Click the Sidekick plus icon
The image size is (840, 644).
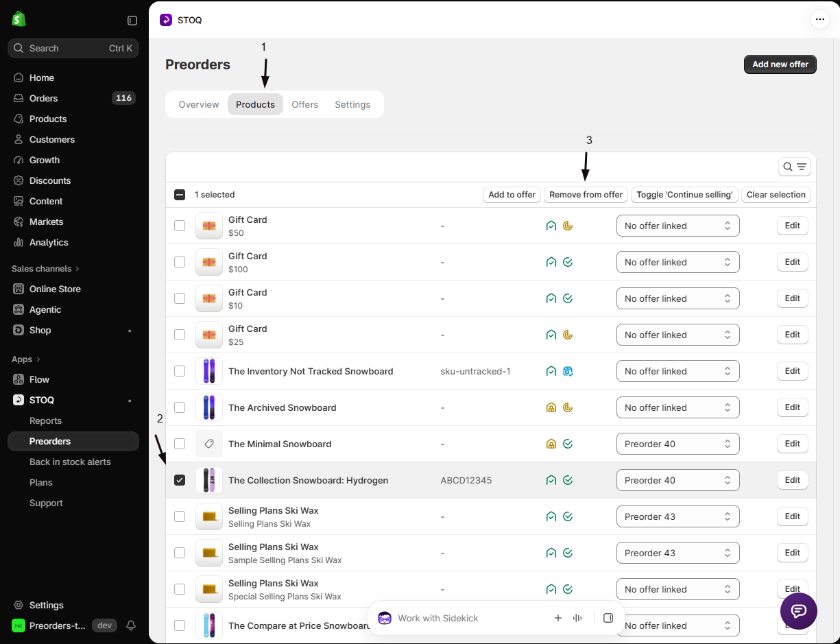click(x=558, y=618)
